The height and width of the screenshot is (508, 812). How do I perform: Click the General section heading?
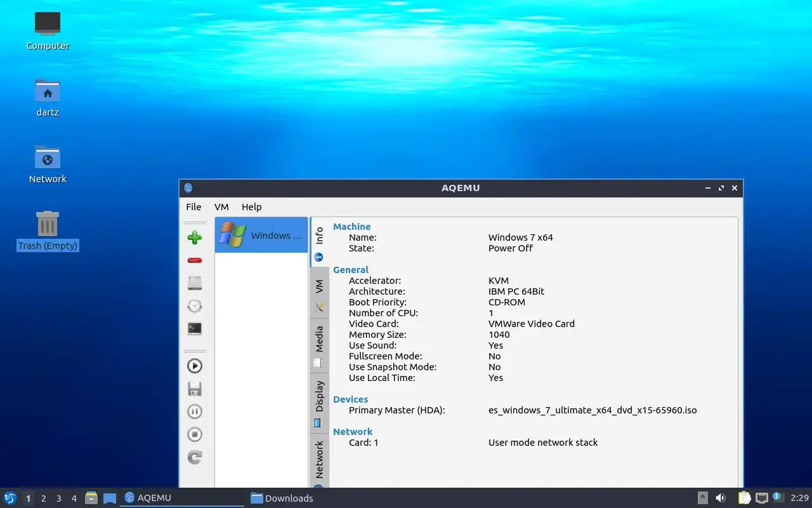click(x=351, y=270)
